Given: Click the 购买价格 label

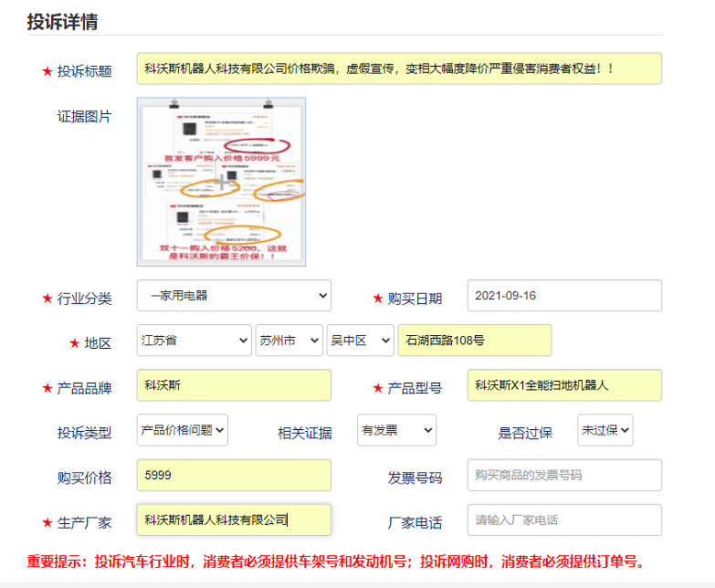Looking at the screenshot, I should (x=84, y=478).
